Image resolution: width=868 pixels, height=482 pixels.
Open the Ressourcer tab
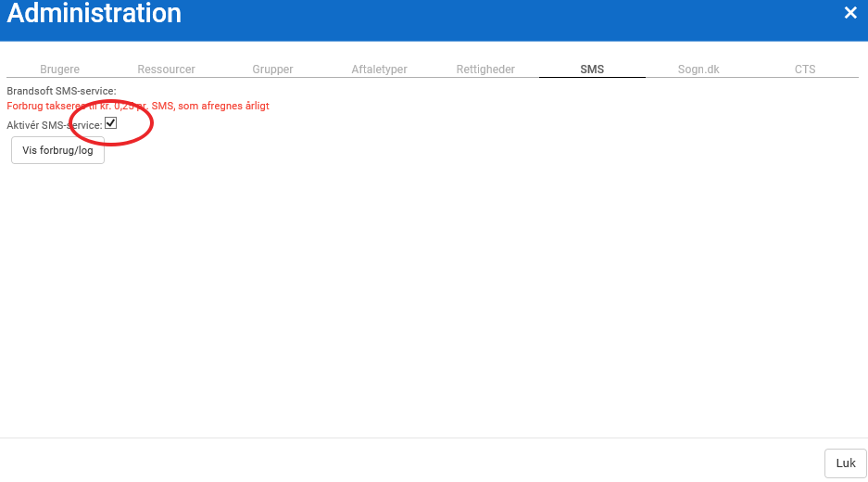166,70
